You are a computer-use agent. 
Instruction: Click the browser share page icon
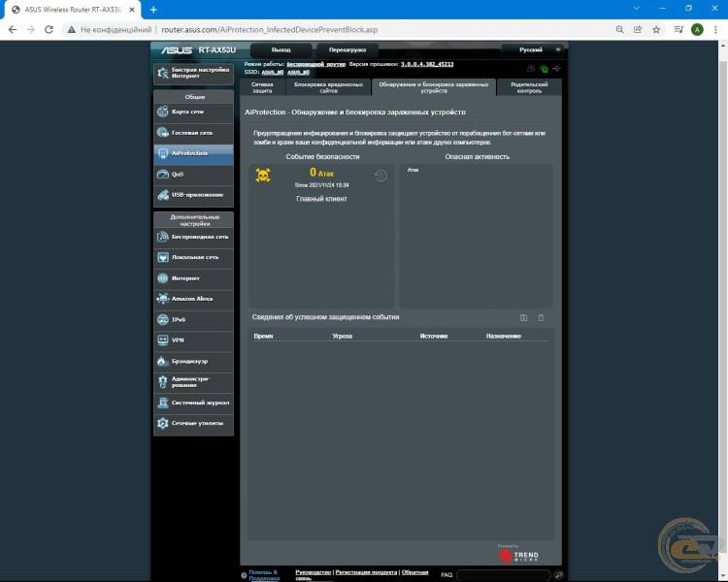[x=638, y=30]
